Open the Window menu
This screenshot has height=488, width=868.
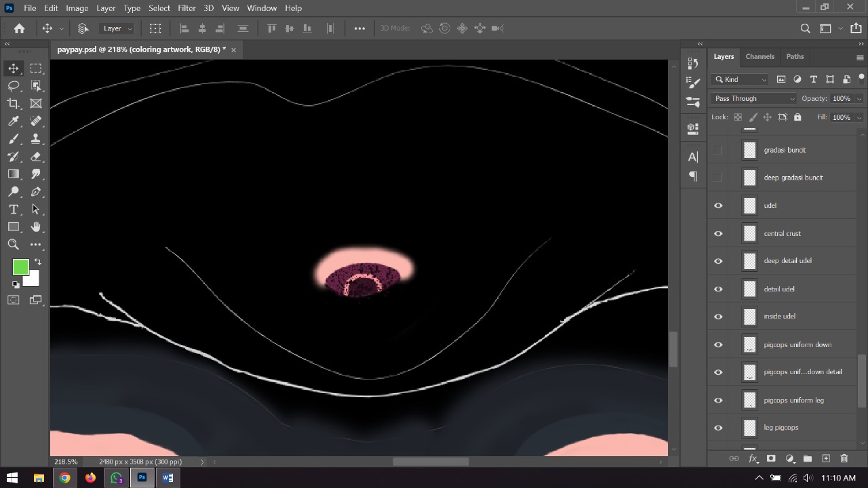(262, 8)
